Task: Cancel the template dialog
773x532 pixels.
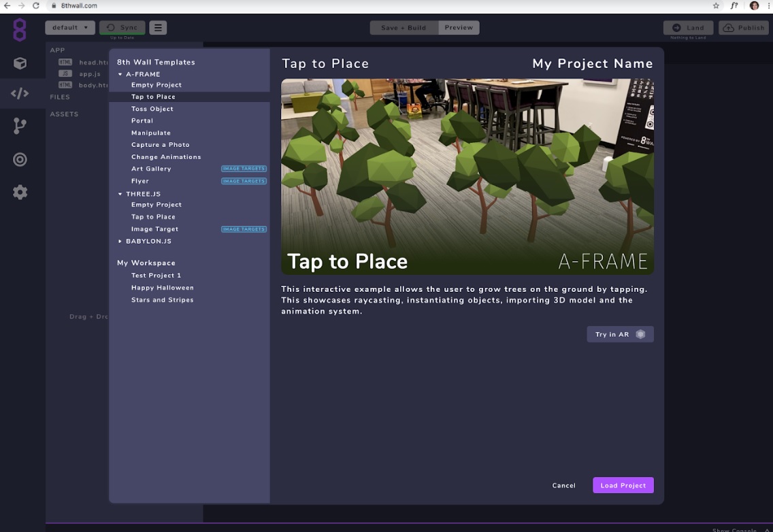Action: click(x=563, y=485)
